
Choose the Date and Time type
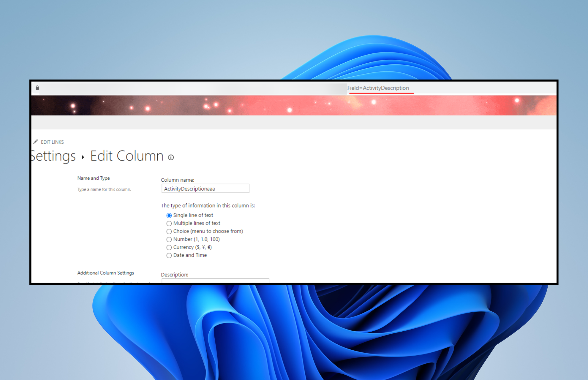coord(169,255)
